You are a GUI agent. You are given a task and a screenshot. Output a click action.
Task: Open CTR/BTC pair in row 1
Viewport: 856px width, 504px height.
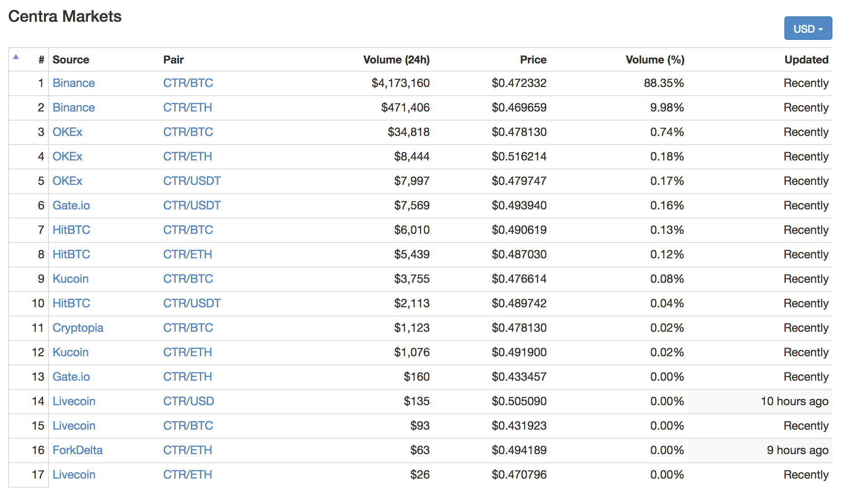pyautogui.click(x=188, y=83)
